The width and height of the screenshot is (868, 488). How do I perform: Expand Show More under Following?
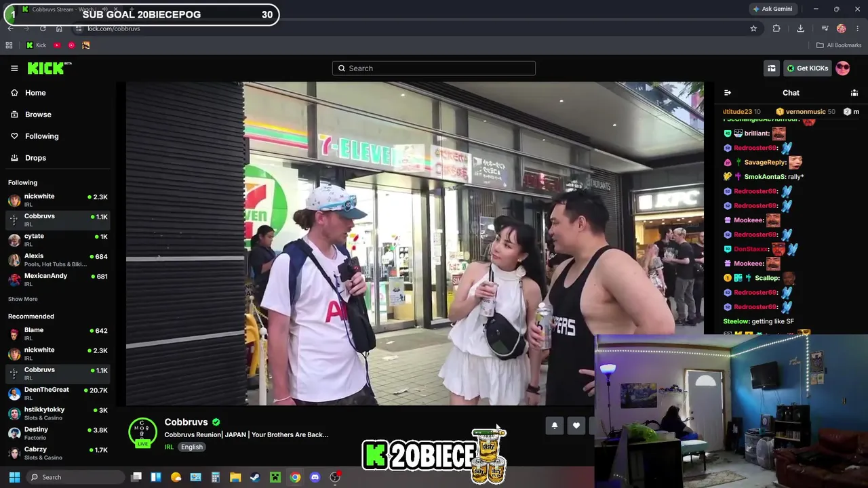click(23, 299)
